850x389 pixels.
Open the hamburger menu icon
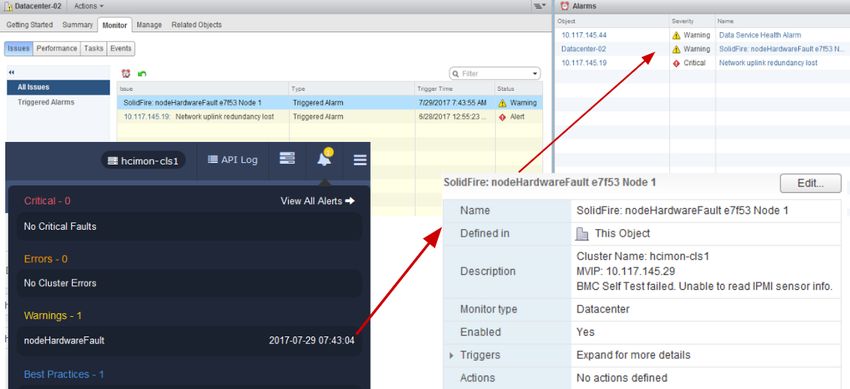[360, 160]
